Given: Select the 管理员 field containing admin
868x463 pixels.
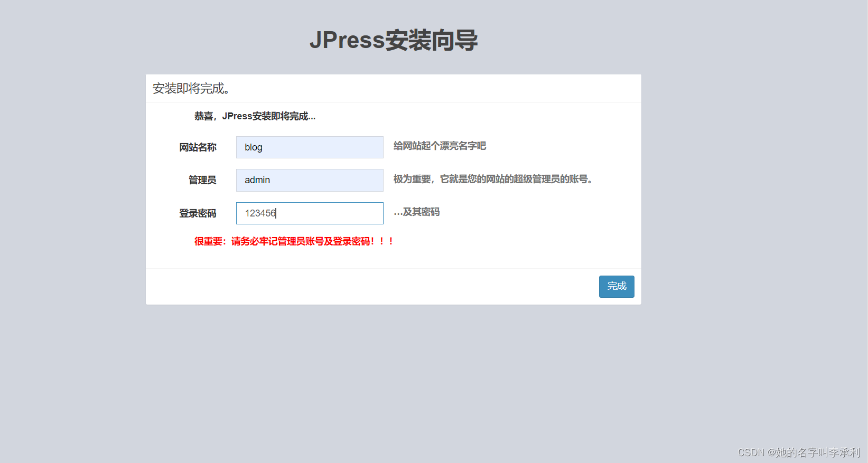Looking at the screenshot, I should 310,180.
